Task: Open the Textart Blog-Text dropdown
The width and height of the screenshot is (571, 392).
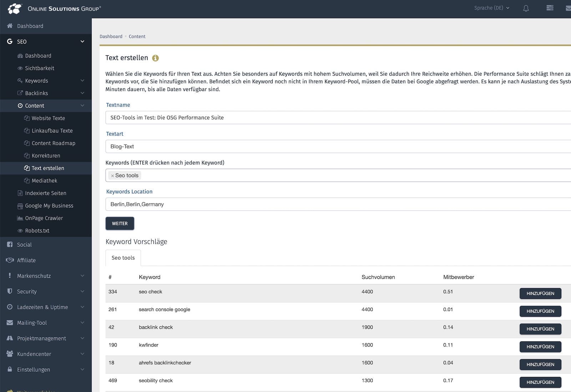Action: (x=338, y=147)
